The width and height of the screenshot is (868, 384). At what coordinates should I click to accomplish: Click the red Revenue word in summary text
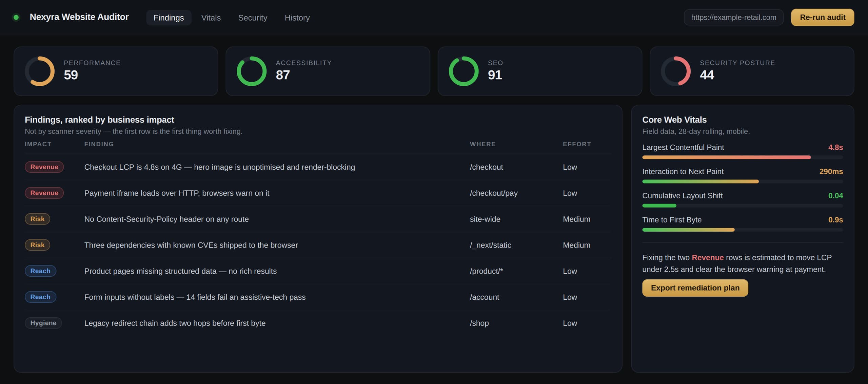tap(708, 257)
